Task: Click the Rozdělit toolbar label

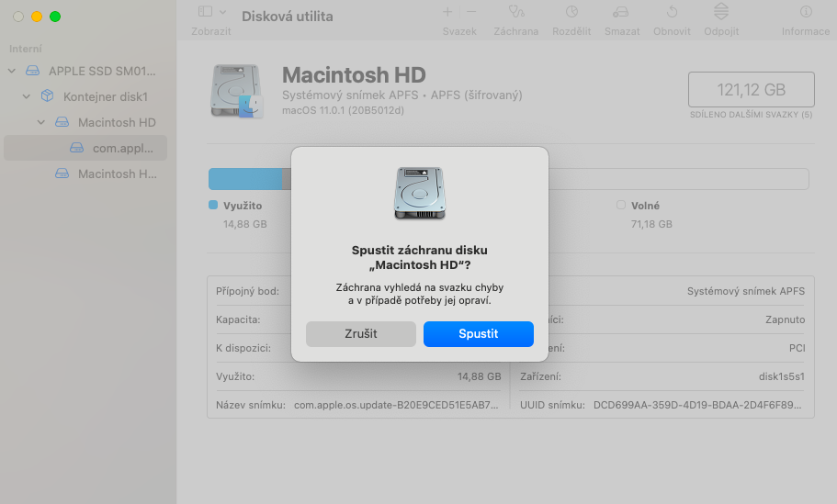Action: 571,31
